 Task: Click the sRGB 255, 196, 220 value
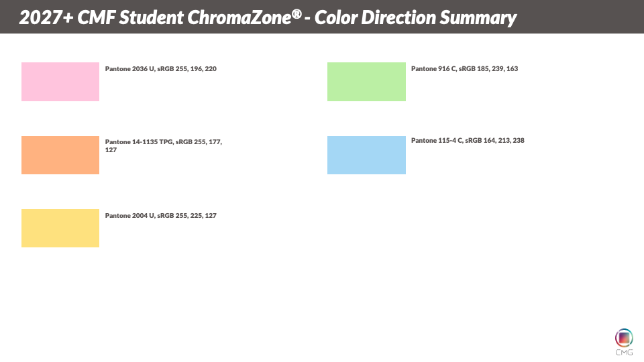coord(187,68)
